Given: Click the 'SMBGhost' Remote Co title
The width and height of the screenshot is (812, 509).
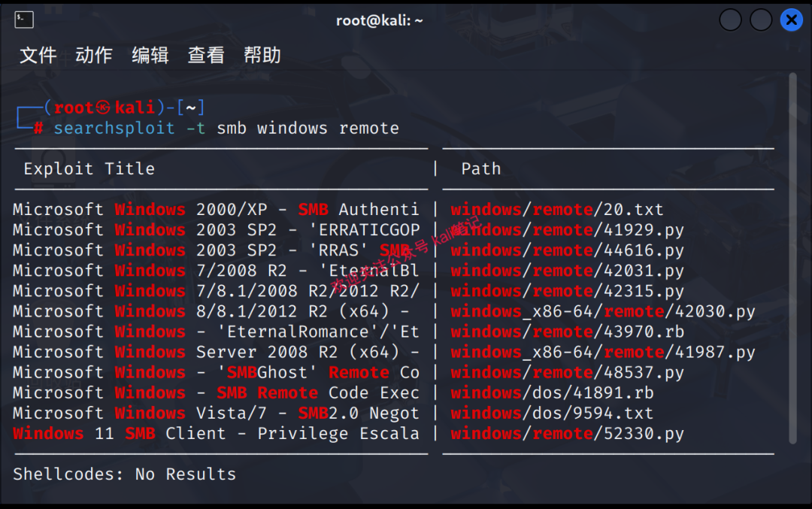Looking at the screenshot, I should pyautogui.click(x=216, y=372).
